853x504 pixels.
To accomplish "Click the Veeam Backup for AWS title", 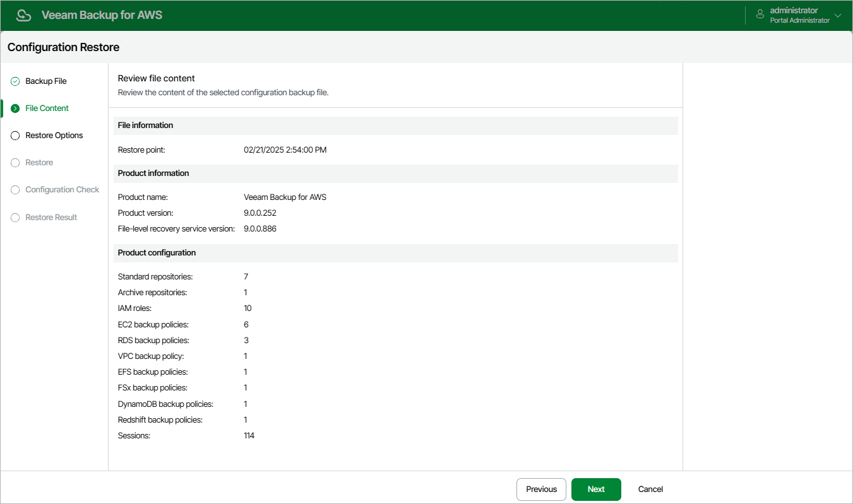I will [x=102, y=15].
